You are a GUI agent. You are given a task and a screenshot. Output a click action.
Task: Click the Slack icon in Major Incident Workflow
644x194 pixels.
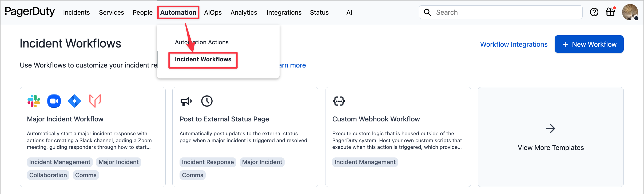[x=34, y=101]
